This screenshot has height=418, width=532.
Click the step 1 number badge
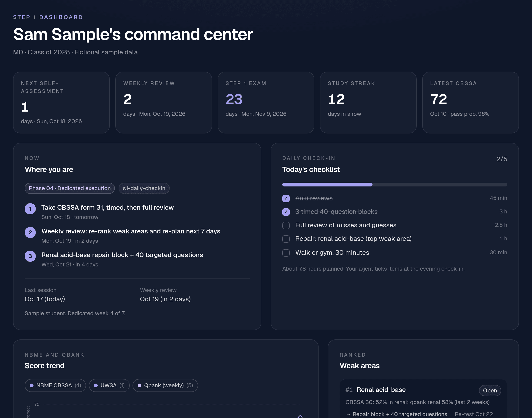click(x=30, y=209)
